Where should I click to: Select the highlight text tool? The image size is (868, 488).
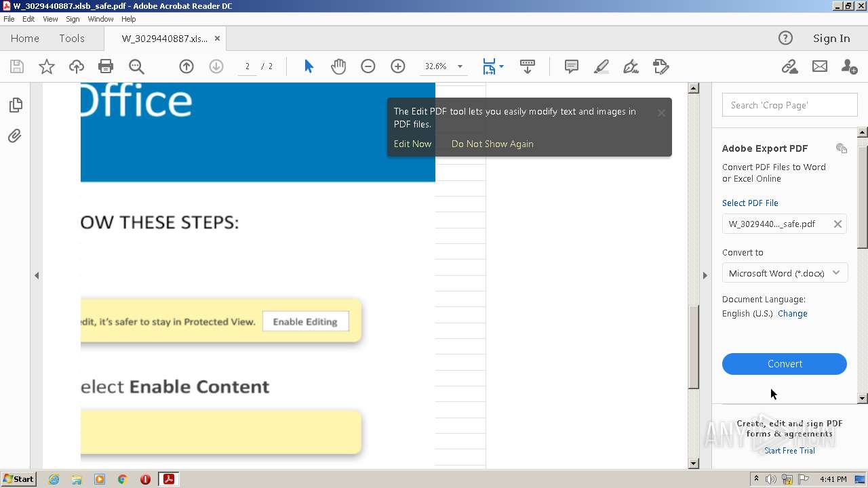pyautogui.click(x=601, y=66)
